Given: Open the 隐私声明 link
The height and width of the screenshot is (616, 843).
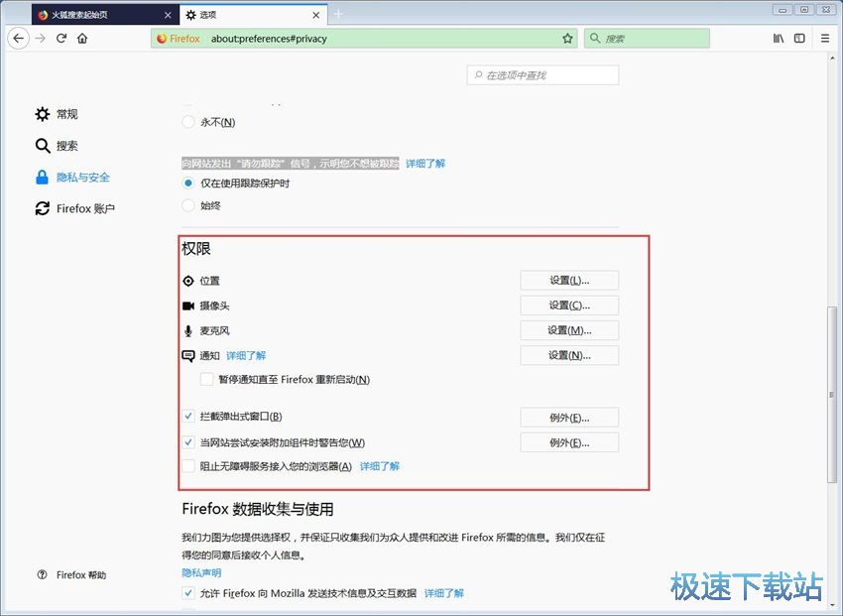Looking at the screenshot, I should [x=201, y=573].
